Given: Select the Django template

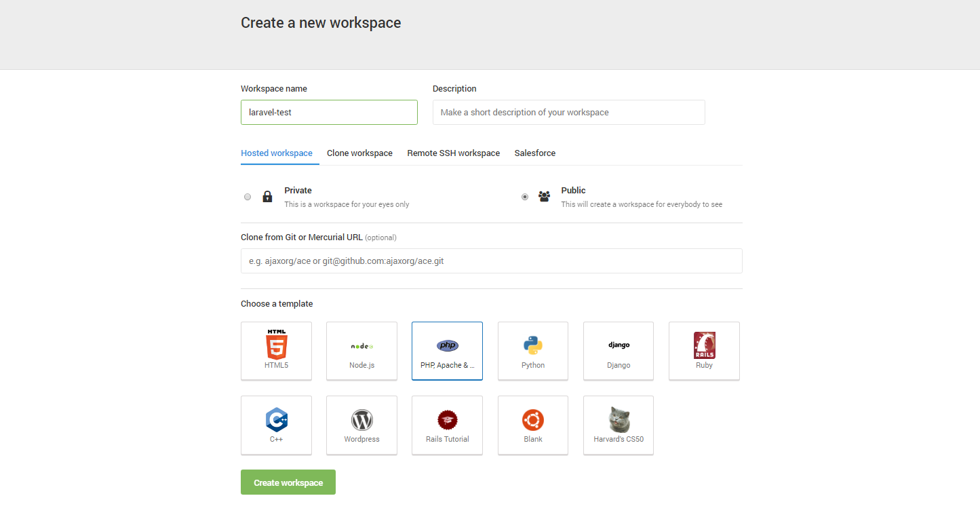Looking at the screenshot, I should (618, 350).
